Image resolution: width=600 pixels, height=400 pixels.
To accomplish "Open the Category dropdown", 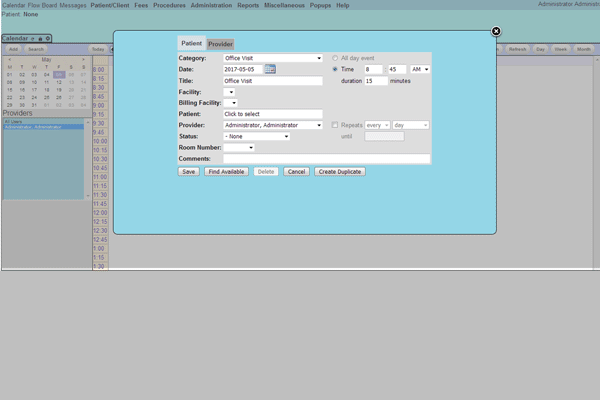I will (x=273, y=58).
